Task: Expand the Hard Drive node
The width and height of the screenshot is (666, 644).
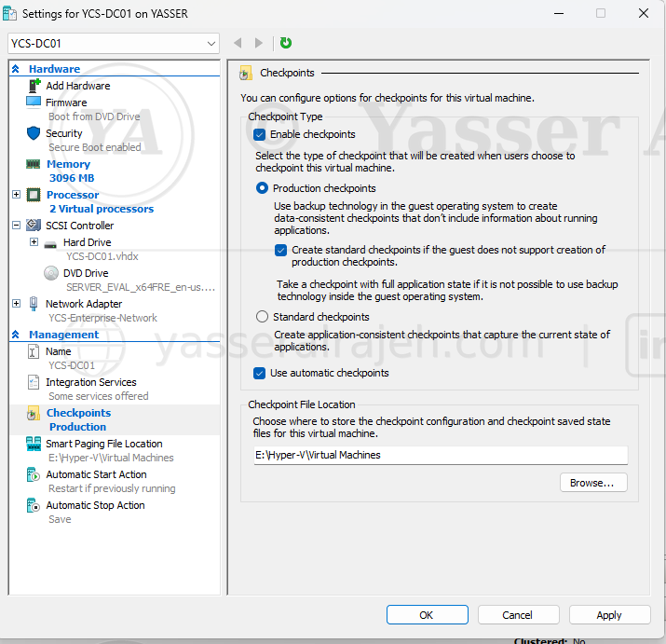Action: coord(34,242)
